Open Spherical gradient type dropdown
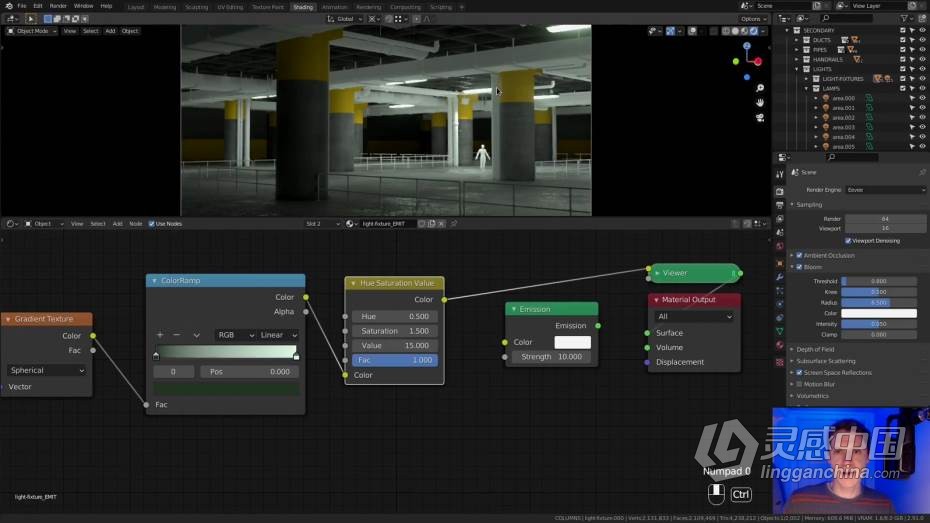Screen dimensions: 930x523 click(x=47, y=371)
